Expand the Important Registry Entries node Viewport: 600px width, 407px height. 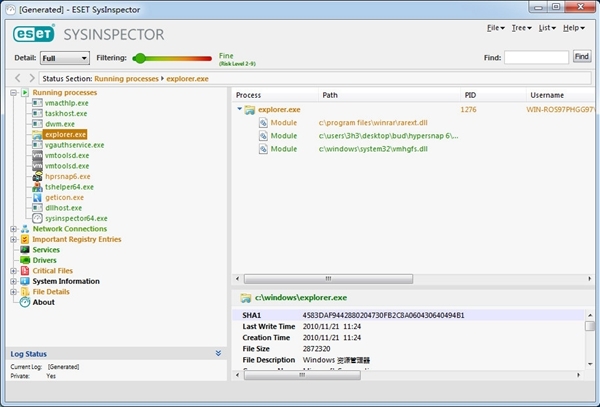(x=13, y=239)
